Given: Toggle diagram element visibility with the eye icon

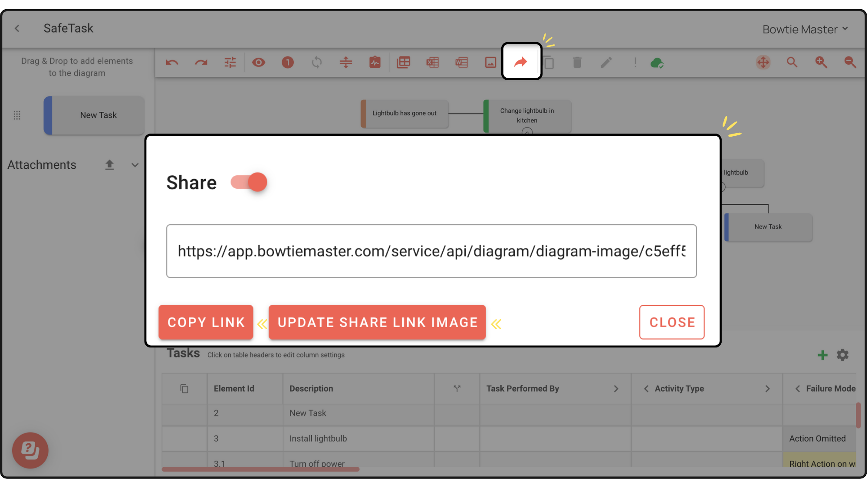Looking at the screenshot, I should pos(259,62).
